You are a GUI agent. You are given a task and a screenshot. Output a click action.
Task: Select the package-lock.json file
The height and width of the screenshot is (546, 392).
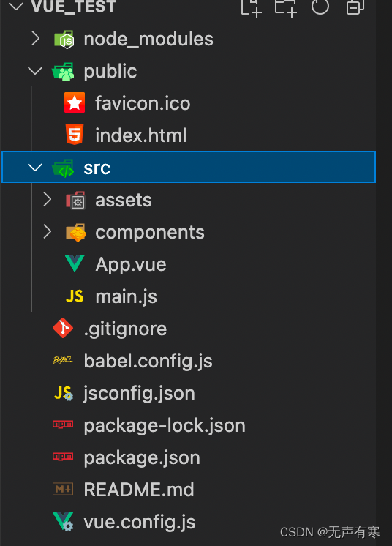click(x=165, y=425)
